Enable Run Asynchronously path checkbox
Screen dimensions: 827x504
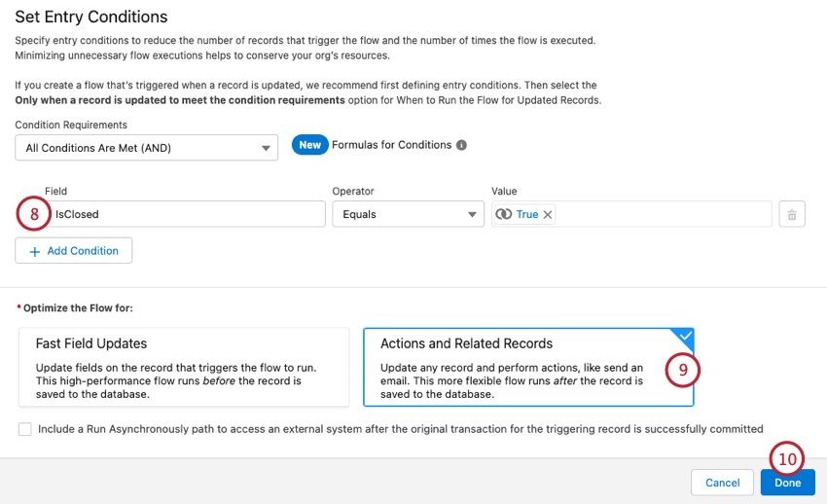(x=24, y=429)
